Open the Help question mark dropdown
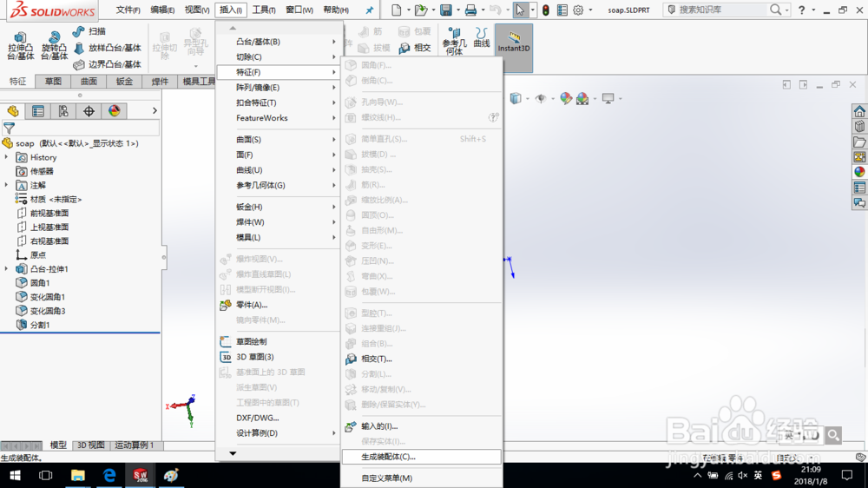868x488 pixels. [x=813, y=10]
